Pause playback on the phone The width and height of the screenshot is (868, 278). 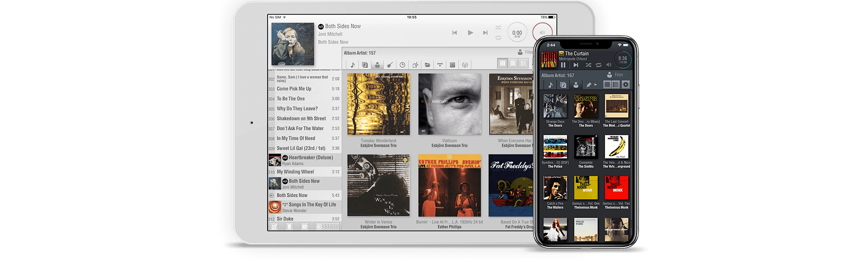tap(563, 65)
